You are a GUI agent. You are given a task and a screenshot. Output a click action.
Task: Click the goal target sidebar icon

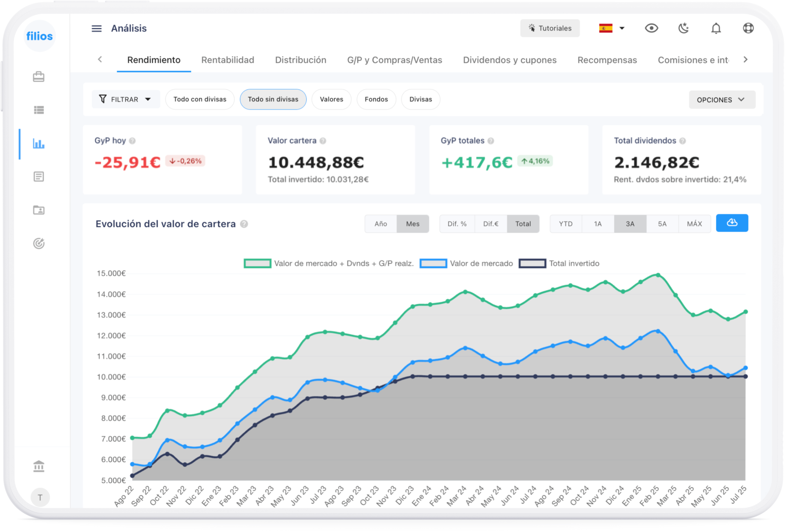(38, 244)
